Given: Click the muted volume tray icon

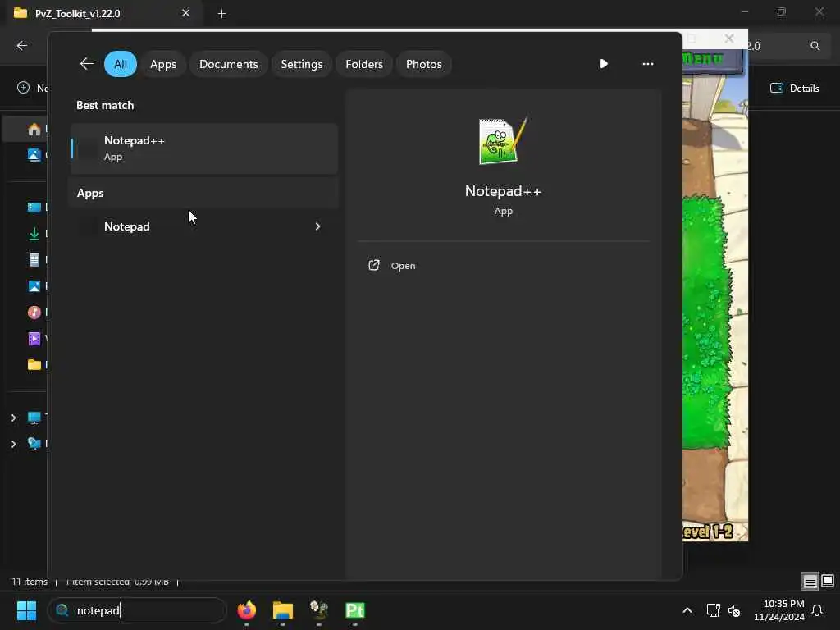Looking at the screenshot, I should (734, 610).
